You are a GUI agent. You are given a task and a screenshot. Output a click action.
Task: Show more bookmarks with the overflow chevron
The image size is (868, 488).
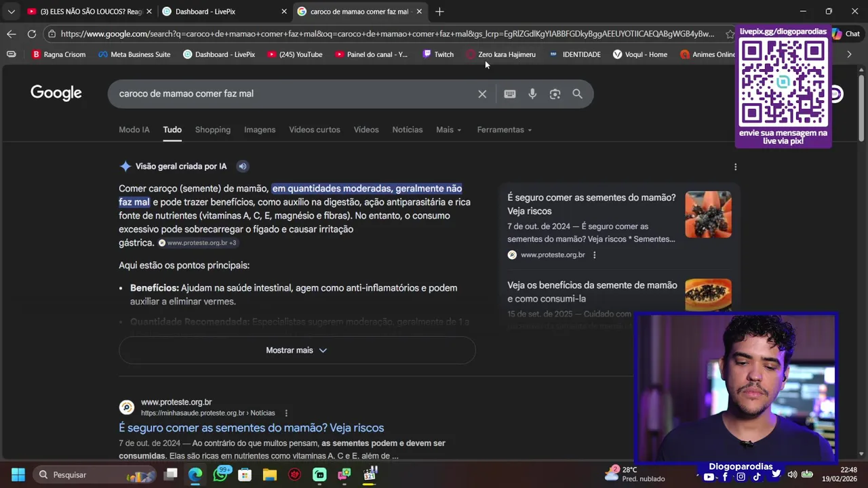849,54
